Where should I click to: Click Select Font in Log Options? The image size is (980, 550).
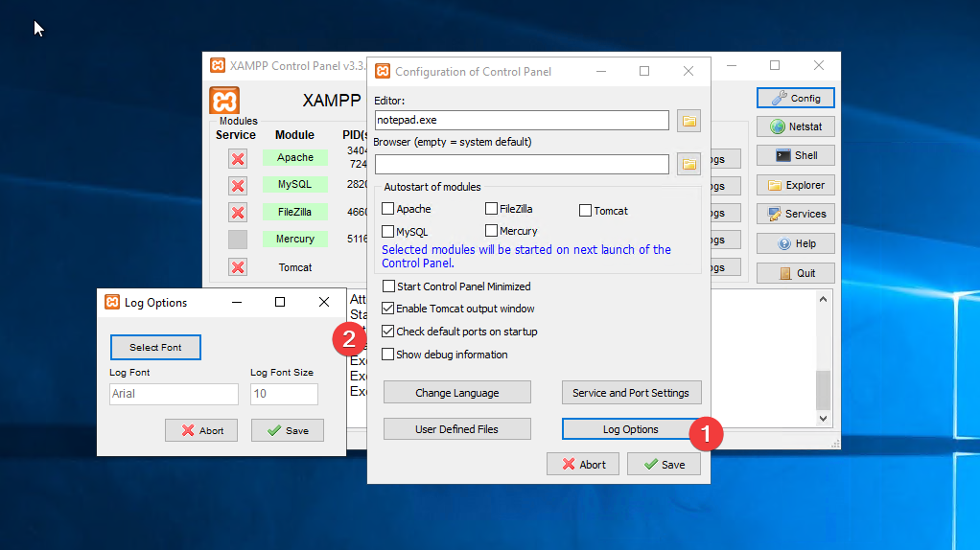pos(155,347)
